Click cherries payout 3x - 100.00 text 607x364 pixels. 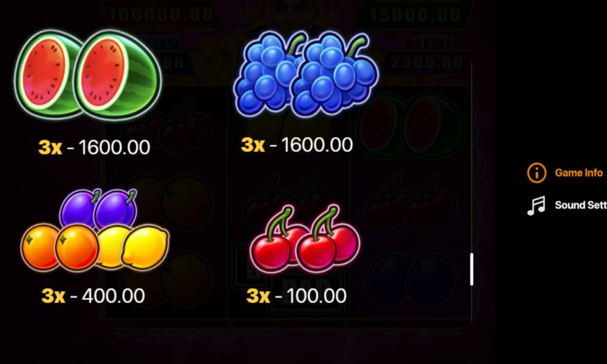click(297, 296)
